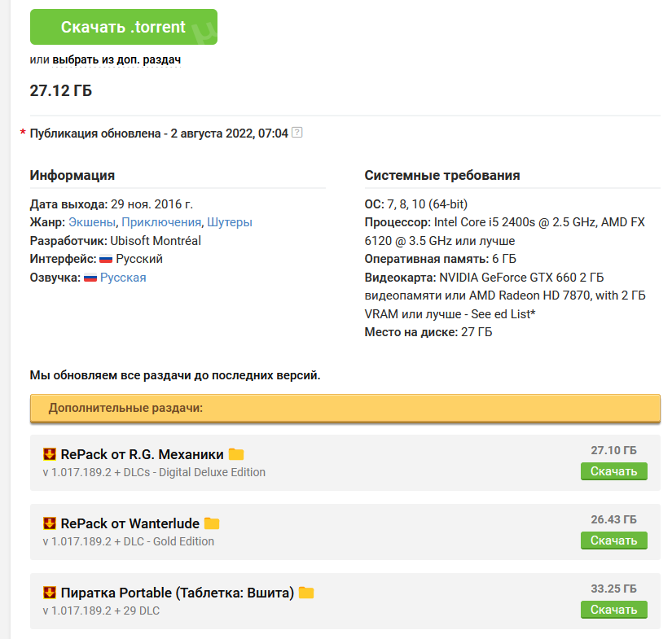Viewport: 672px width, 639px height.
Task: Open the Приключения genre link
Action: point(161,222)
